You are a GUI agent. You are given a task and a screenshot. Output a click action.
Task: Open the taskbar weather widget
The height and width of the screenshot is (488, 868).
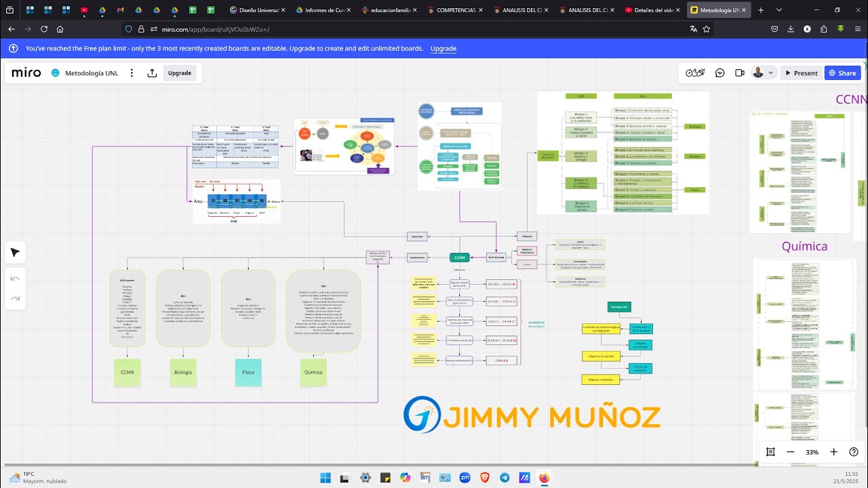pyautogui.click(x=38, y=478)
